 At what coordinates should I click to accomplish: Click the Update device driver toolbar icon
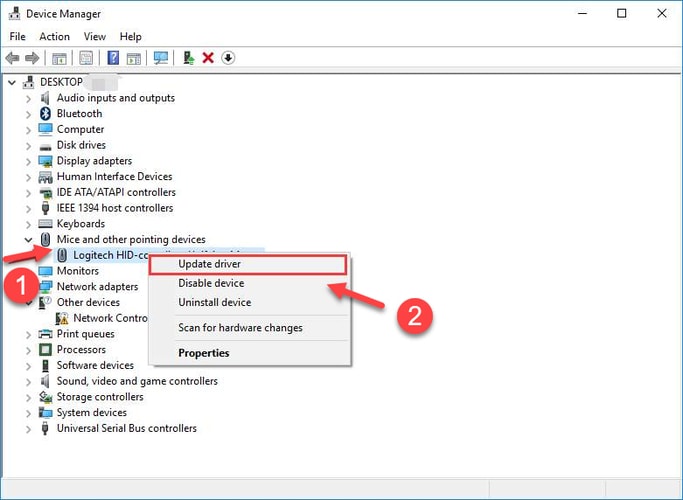[x=188, y=58]
